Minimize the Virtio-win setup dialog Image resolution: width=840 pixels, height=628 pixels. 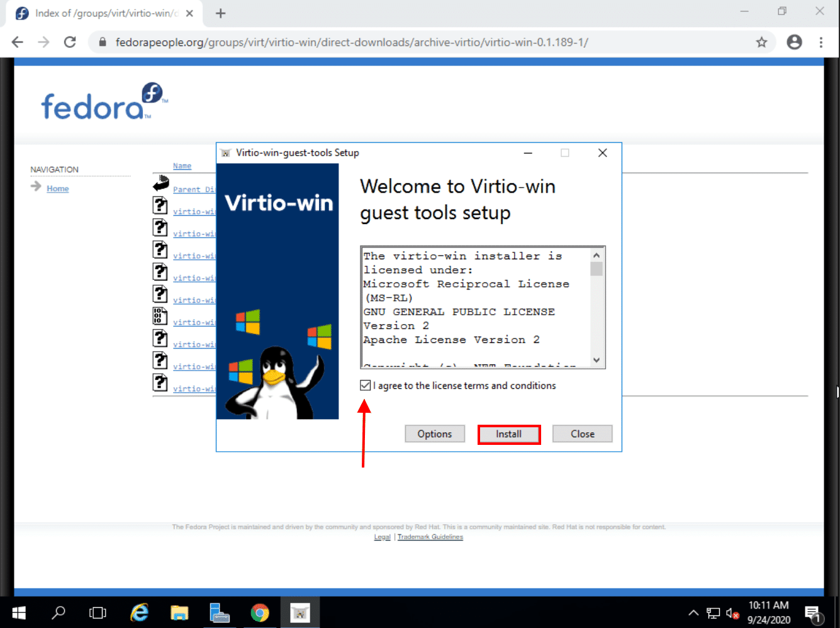(528, 153)
